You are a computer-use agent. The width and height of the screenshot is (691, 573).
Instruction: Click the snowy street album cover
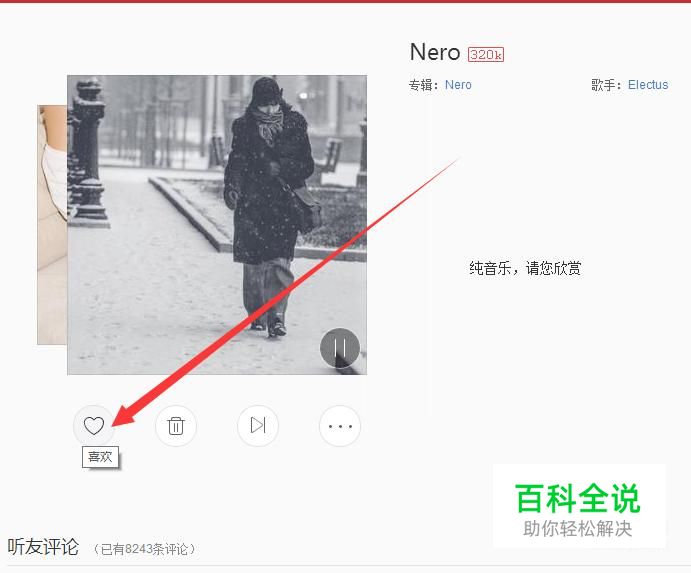[x=217, y=225]
